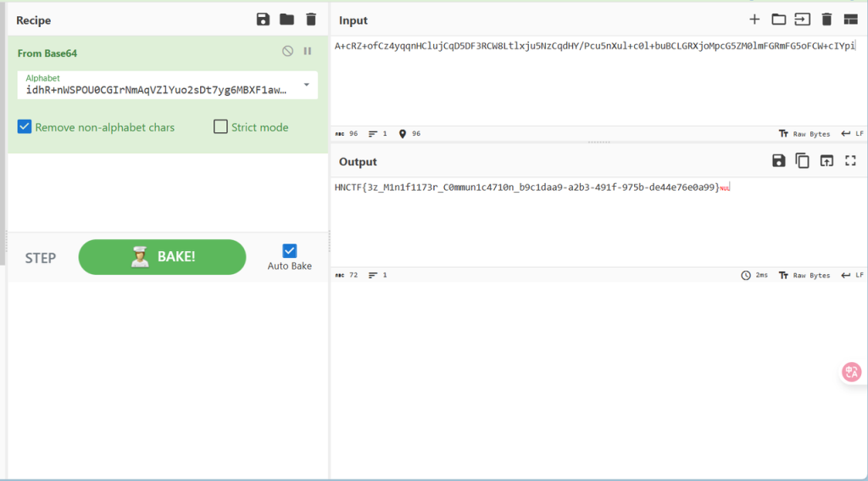868x481 pixels.
Task: Click the Input panel title
Action: click(x=353, y=20)
